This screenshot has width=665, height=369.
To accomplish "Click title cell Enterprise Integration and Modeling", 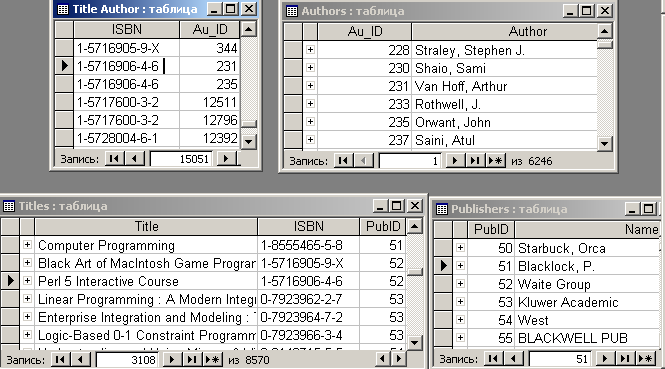I will (x=146, y=317).
